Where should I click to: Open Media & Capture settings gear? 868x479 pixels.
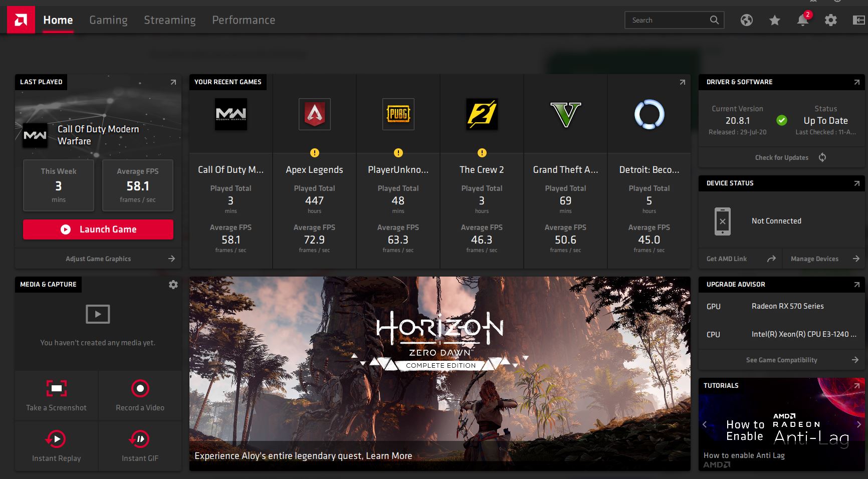click(173, 285)
